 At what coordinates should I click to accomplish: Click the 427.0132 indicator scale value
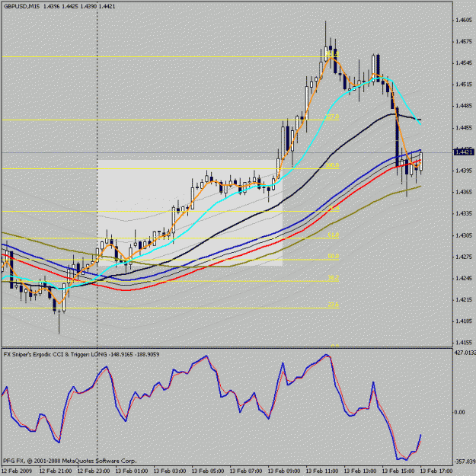click(465, 353)
